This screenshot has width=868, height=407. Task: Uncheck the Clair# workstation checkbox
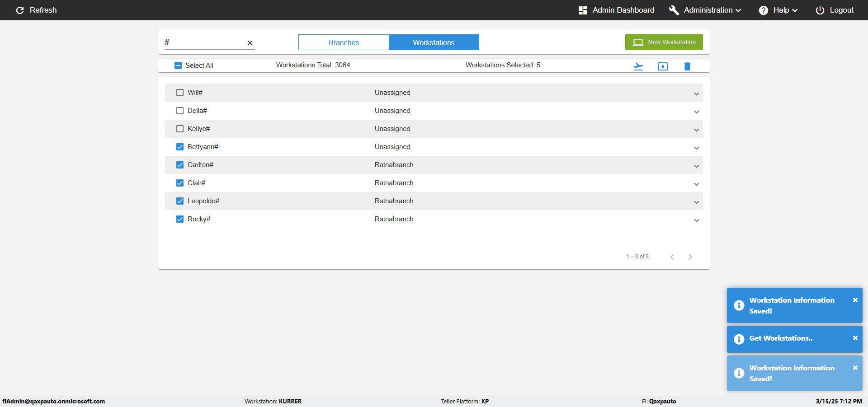coord(180,183)
